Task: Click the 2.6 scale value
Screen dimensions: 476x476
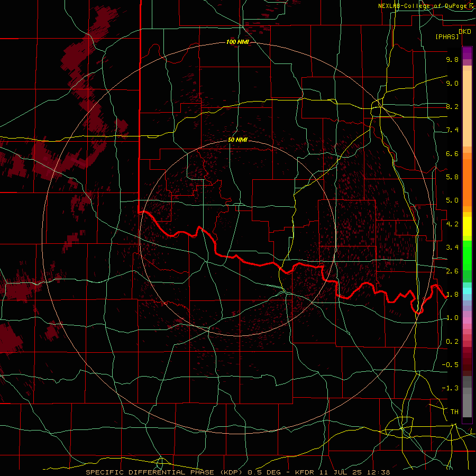Action: coord(452,271)
